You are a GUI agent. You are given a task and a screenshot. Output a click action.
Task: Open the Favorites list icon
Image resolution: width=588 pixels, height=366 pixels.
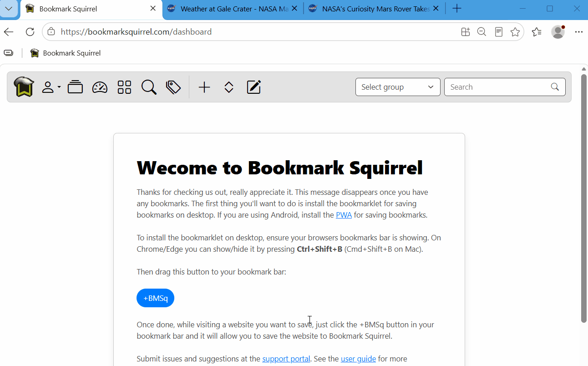point(537,32)
